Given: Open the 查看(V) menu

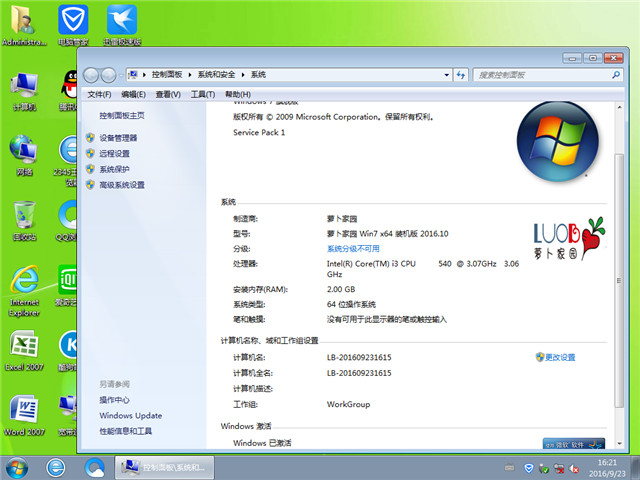Looking at the screenshot, I should pyautogui.click(x=168, y=94).
